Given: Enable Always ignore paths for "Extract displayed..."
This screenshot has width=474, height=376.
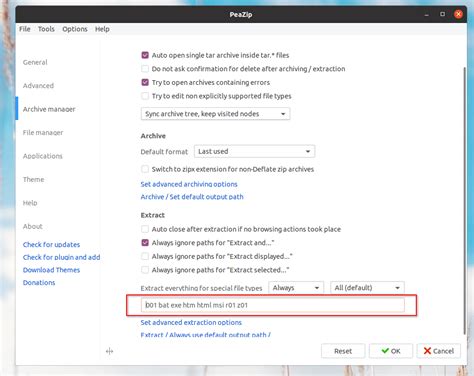Looking at the screenshot, I should 145,256.
